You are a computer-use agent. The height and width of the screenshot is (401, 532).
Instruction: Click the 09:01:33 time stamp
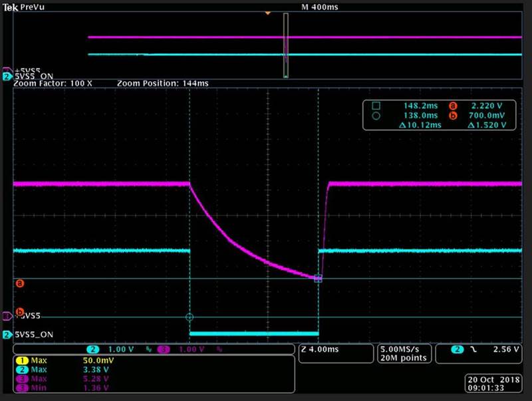tap(486, 388)
